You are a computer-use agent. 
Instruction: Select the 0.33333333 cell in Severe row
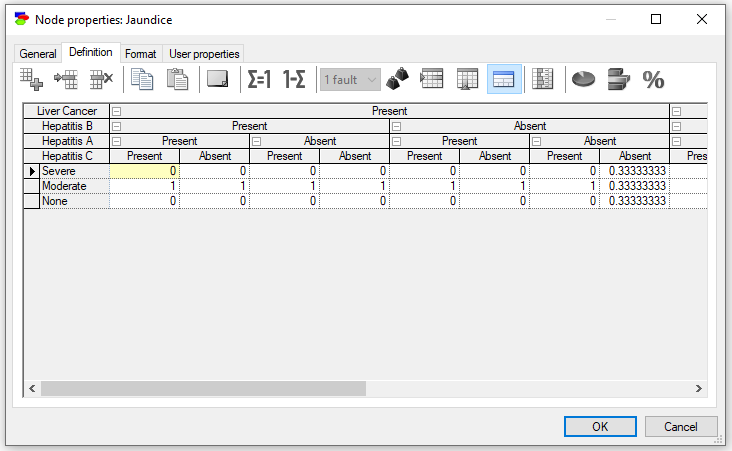(635, 171)
